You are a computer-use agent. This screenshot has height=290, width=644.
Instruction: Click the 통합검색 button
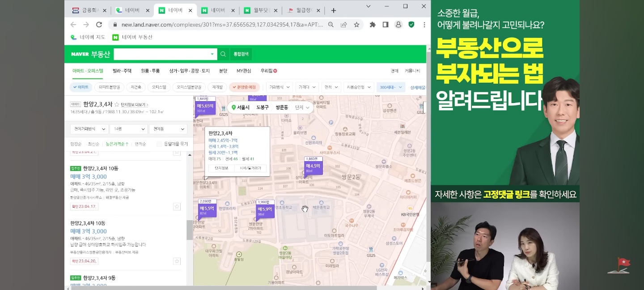pyautogui.click(x=241, y=54)
